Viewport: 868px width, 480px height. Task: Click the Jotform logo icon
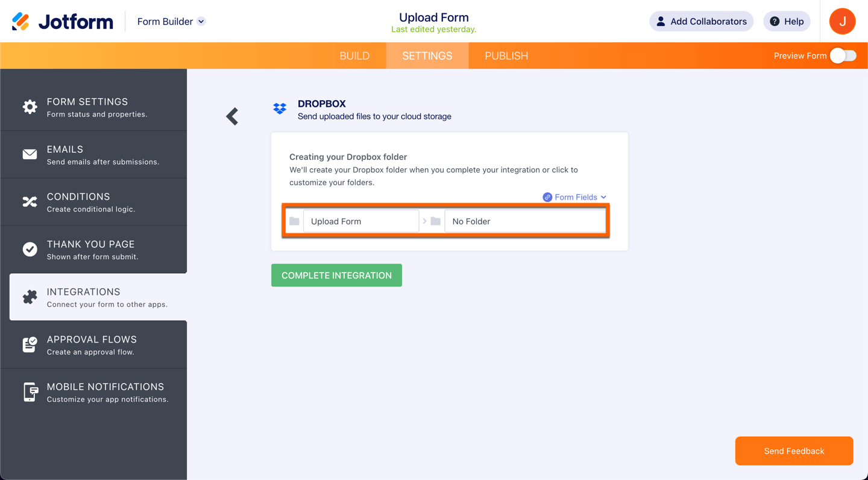tap(20, 22)
